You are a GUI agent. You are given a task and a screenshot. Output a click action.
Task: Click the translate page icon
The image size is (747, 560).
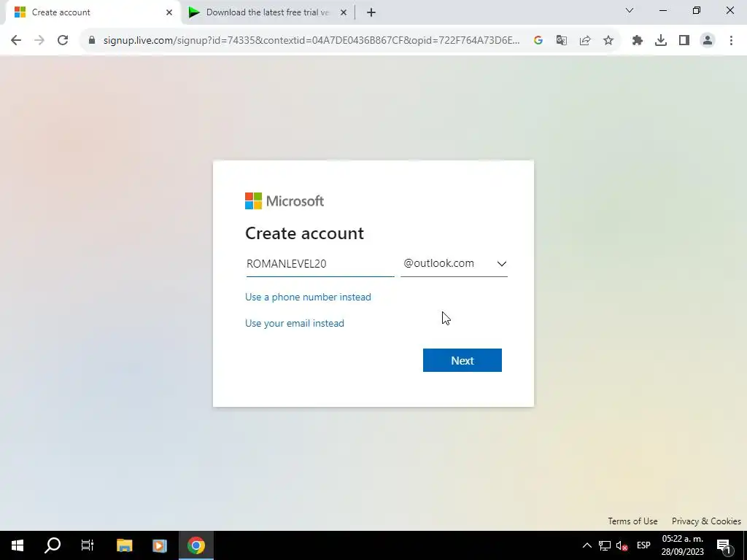[x=562, y=41]
